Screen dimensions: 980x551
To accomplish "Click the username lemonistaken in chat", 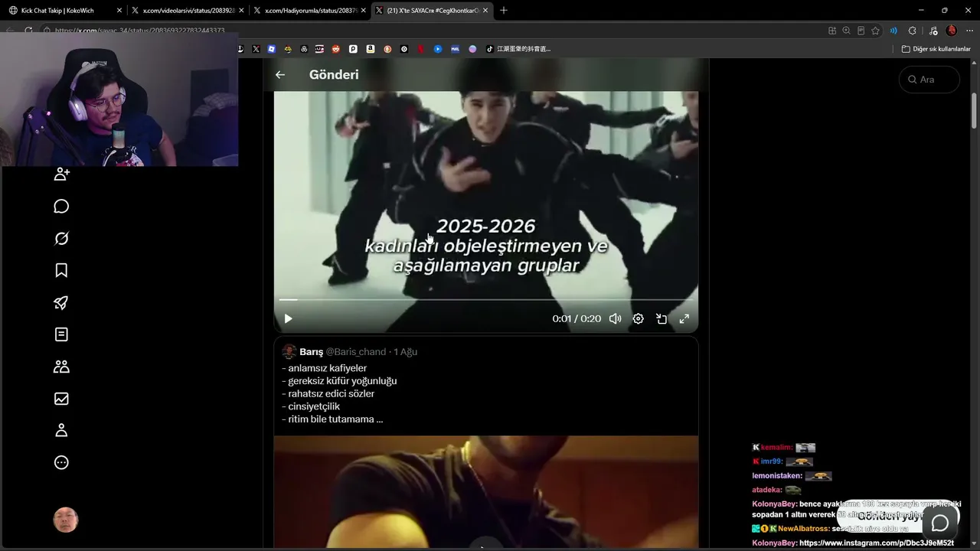I will click(776, 476).
